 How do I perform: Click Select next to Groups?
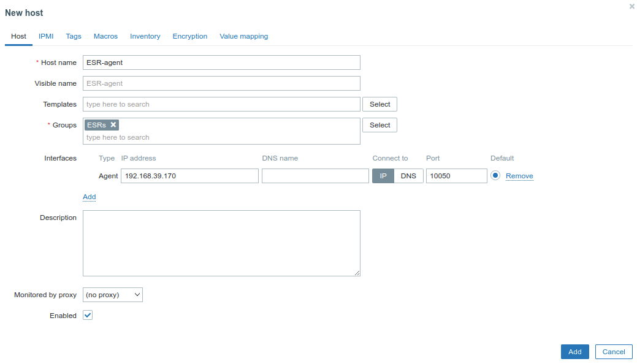379,124
